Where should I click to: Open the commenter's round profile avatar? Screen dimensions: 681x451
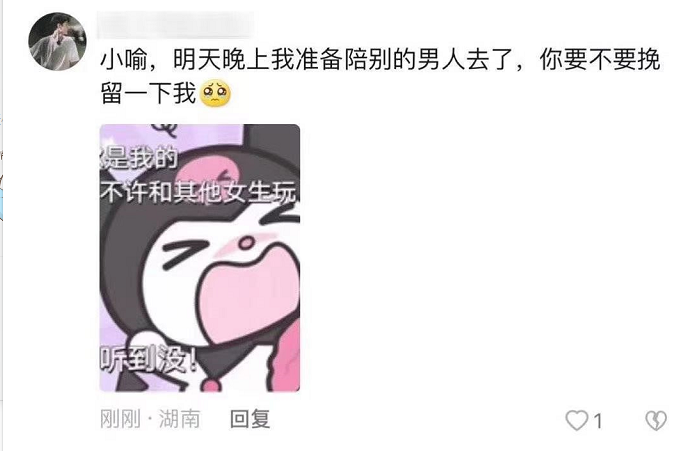(x=57, y=42)
